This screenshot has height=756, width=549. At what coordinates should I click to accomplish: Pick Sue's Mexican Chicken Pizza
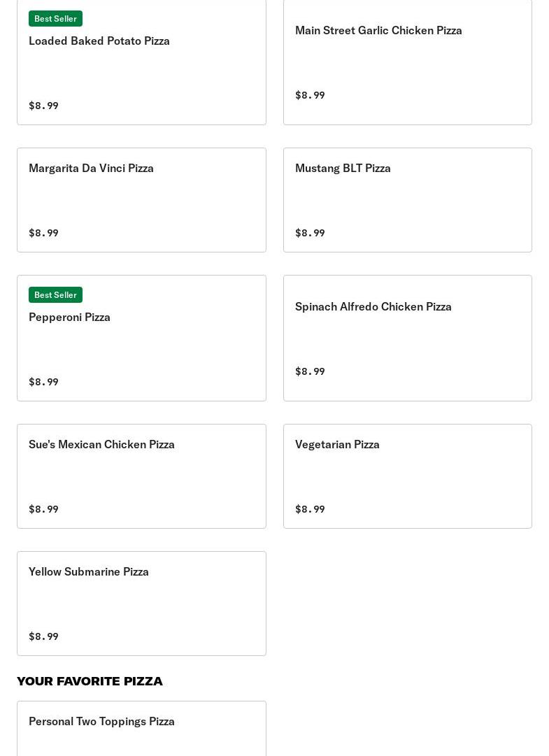[141, 476]
